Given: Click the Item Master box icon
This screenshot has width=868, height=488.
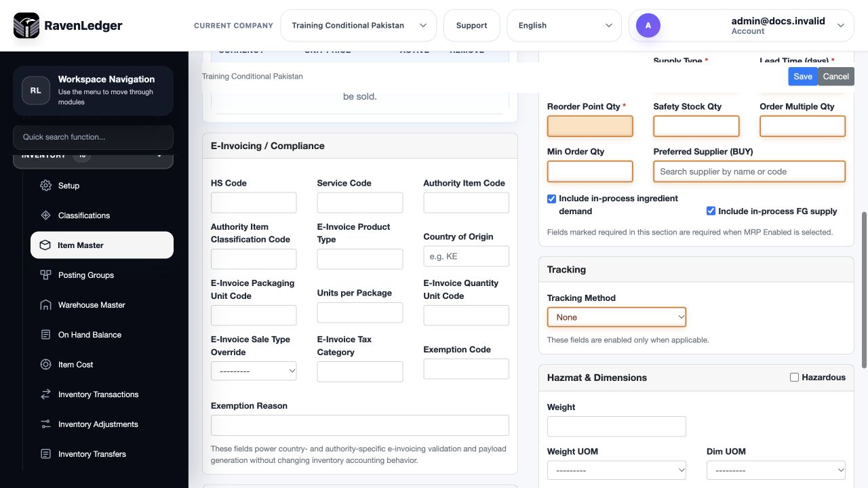Looking at the screenshot, I should pyautogui.click(x=45, y=245).
